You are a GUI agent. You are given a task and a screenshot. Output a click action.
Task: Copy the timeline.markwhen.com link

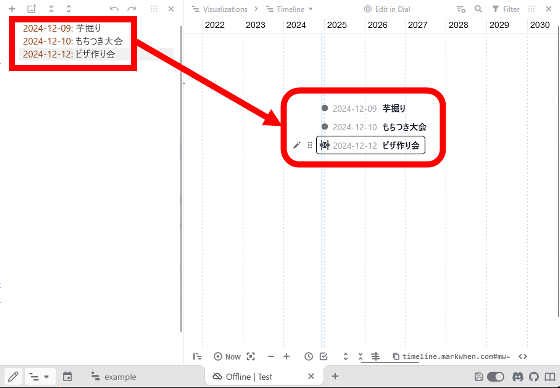451,356
